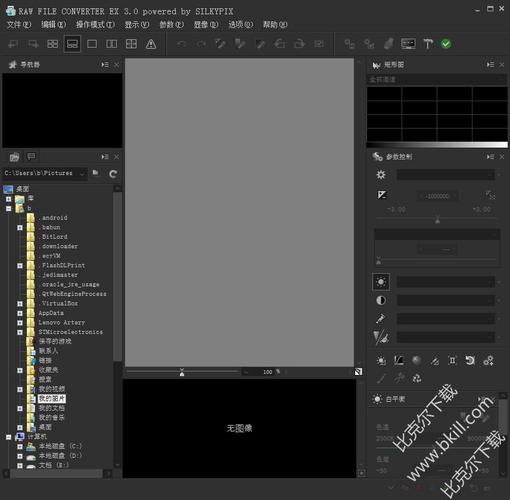This screenshot has height=500, width=510.
Task: Select the .android folder
Action: click(53, 218)
